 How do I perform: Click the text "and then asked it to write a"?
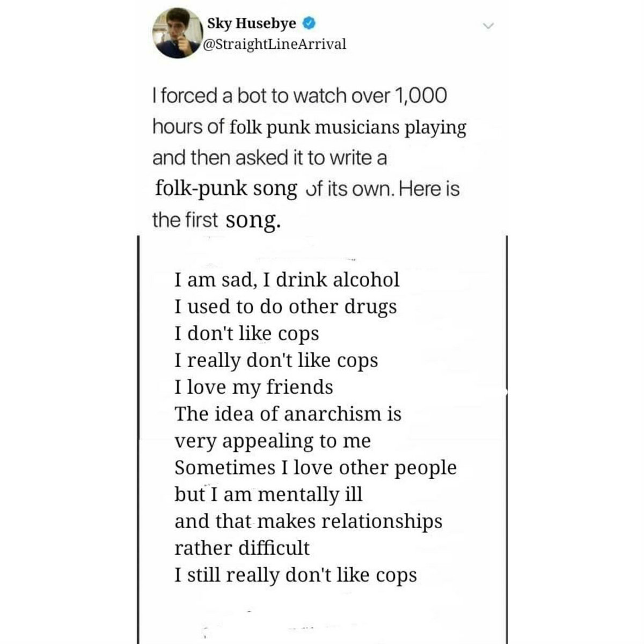coord(269,158)
